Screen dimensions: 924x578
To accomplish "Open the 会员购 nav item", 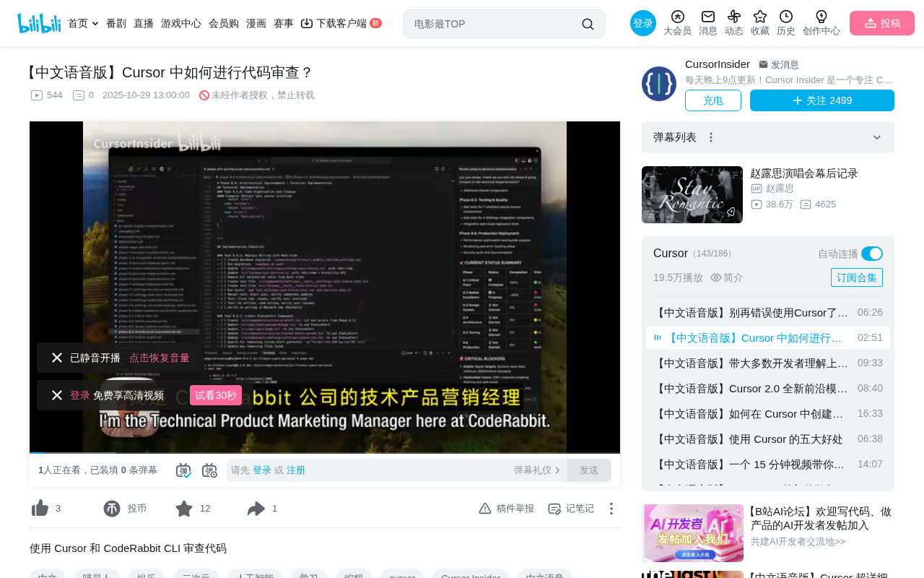I will [x=224, y=23].
